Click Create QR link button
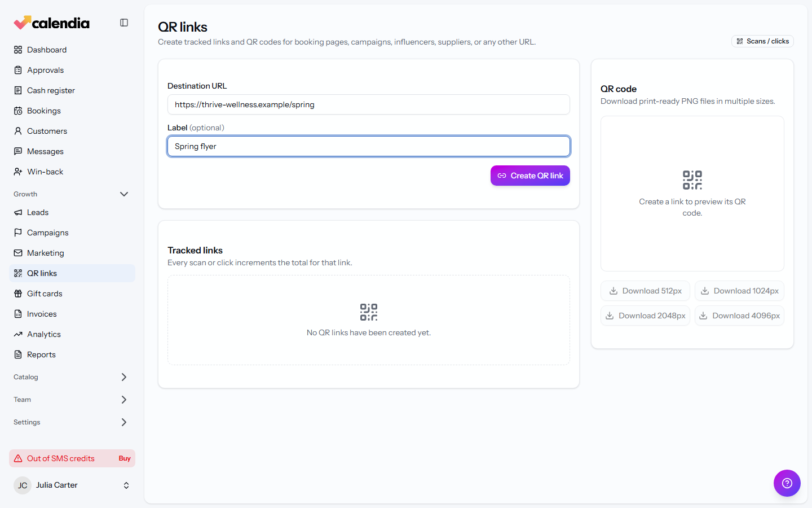The width and height of the screenshot is (812, 508). point(530,176)
